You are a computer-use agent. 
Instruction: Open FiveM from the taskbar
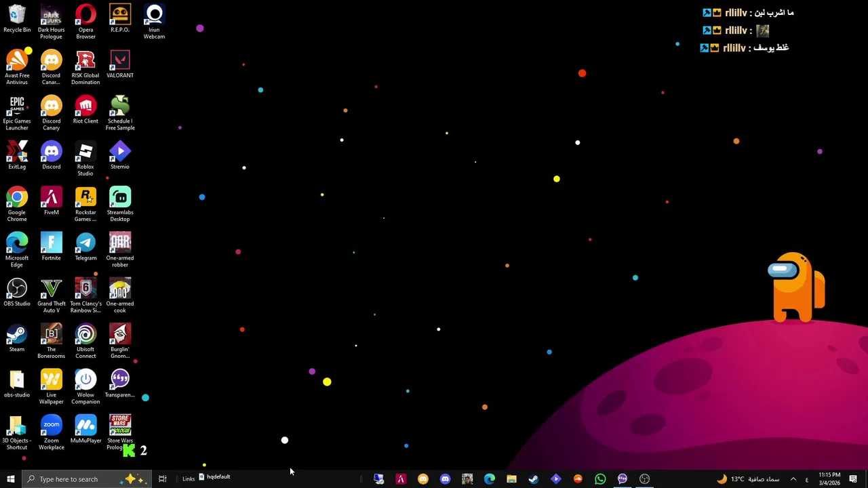pyautogui.click(x=401, y=479)
